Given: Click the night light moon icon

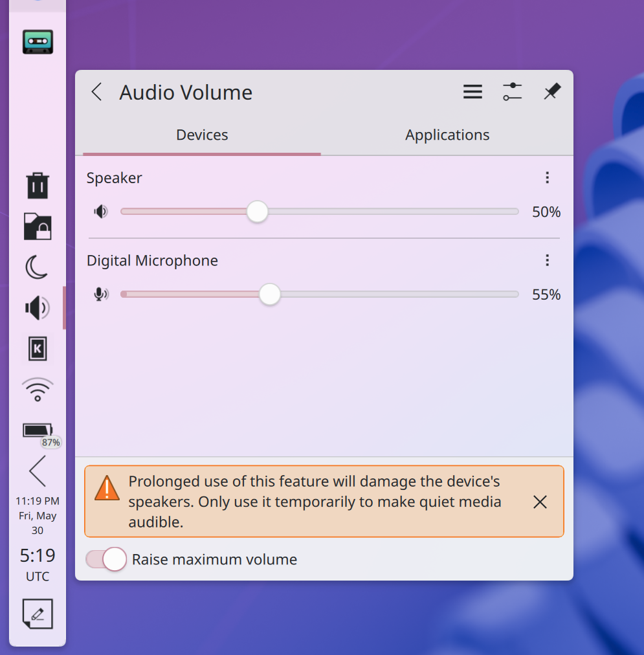Looking at the screenshot, I should pos(38,267).
